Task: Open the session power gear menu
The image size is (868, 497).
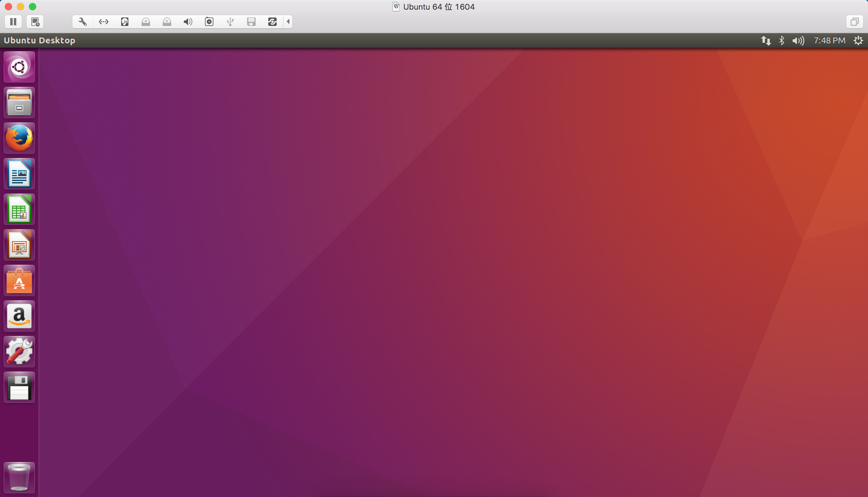Action: point(858,40)
